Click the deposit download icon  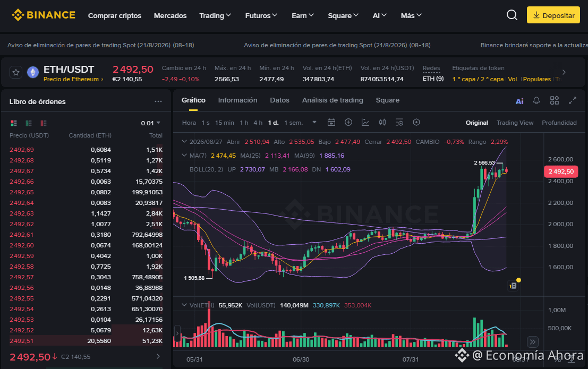tap(536, 15)
